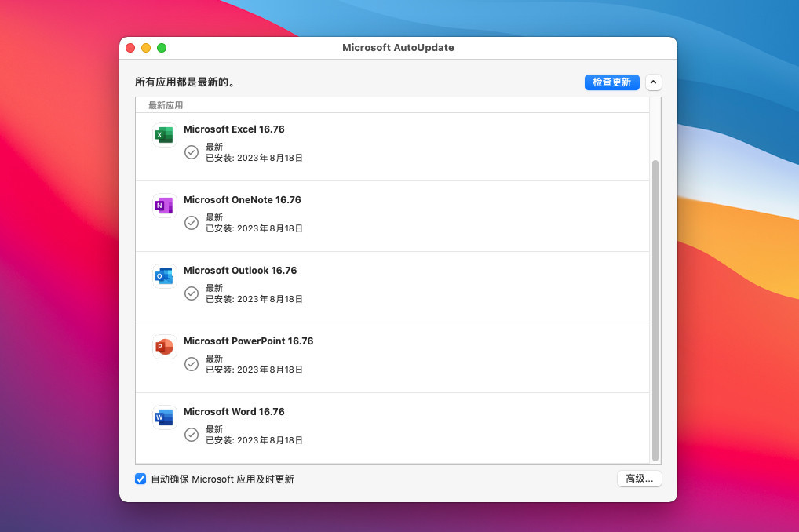Select the Microsoft Excel 16.76 title
799x532 pixels.
coord(234,129)
